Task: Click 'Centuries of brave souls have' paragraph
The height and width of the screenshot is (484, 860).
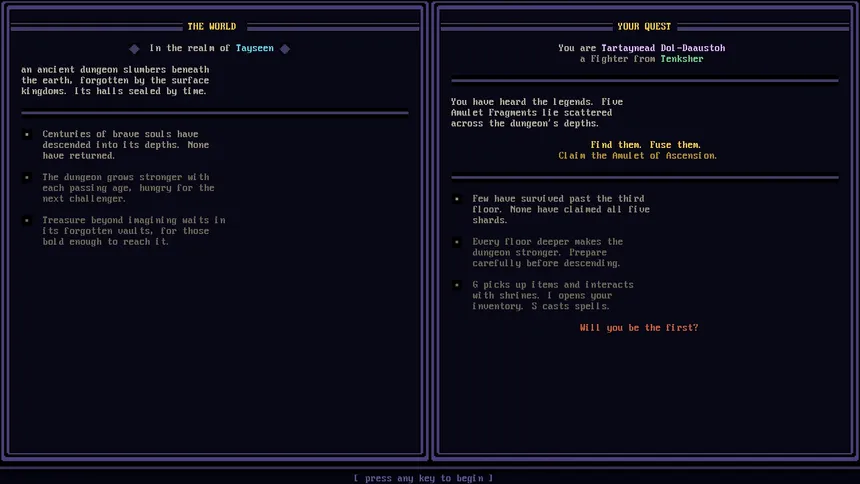Action: pos(126,145)
